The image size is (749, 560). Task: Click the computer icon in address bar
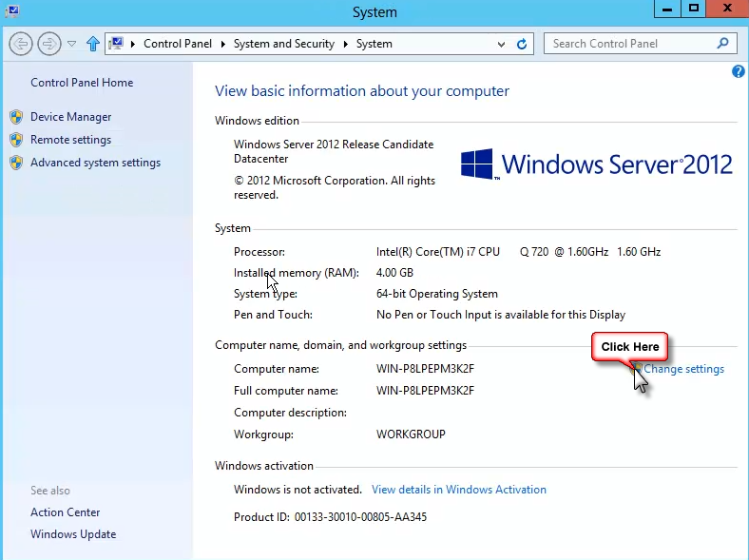[116, 44]
